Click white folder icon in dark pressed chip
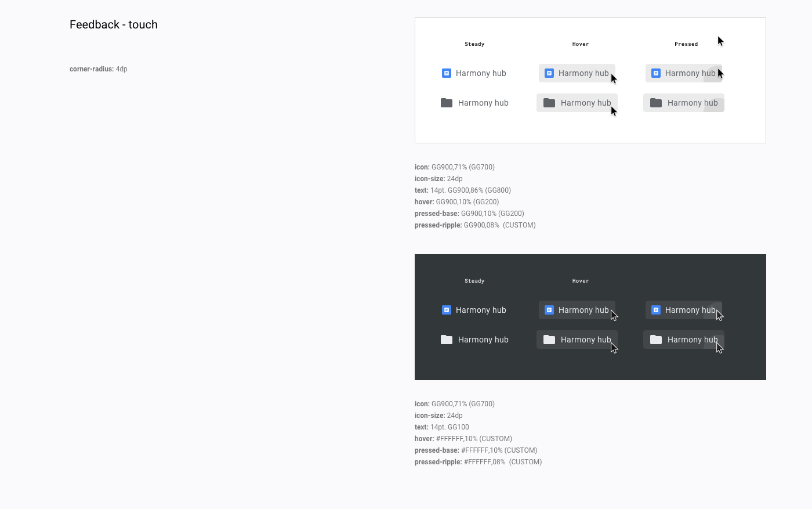812x509 pixels. click(656, 340)
